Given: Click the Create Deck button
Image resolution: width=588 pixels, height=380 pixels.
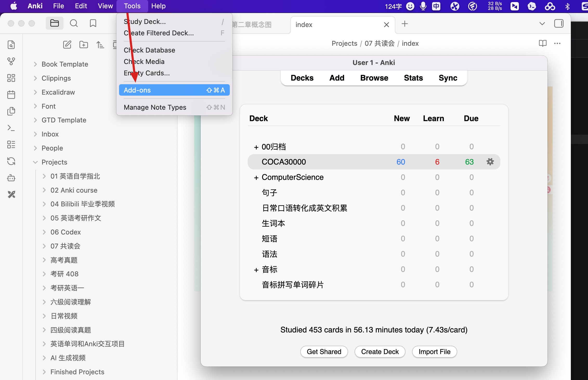Looking at the screenshot, I should [x=380, y=352].
